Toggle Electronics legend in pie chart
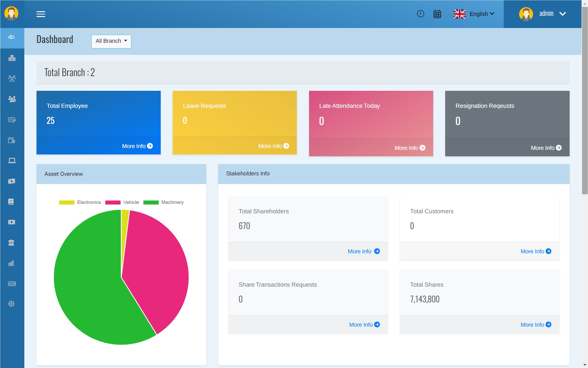 click(80, 202)
